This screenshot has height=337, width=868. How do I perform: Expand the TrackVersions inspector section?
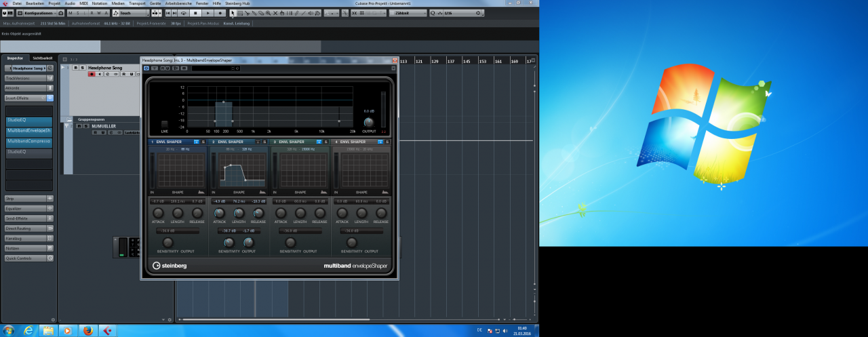click(x=29, y=78)
